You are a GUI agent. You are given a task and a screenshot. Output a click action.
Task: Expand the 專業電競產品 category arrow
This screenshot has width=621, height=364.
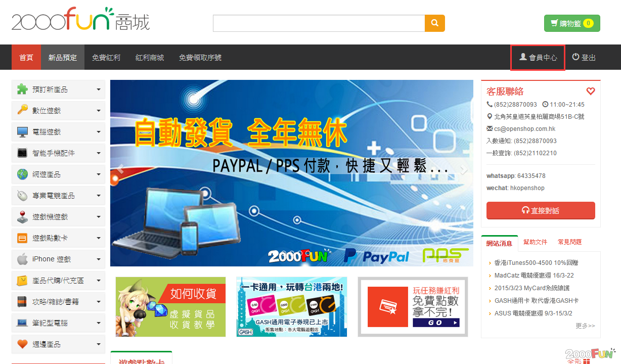[98, 196]
